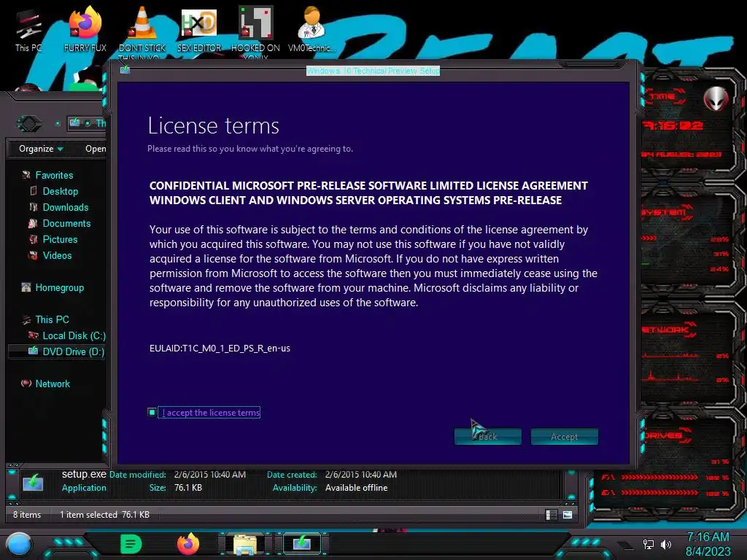Click the Network sidebar icon
The height and width of the screenshot is (560, 747).
26,384
